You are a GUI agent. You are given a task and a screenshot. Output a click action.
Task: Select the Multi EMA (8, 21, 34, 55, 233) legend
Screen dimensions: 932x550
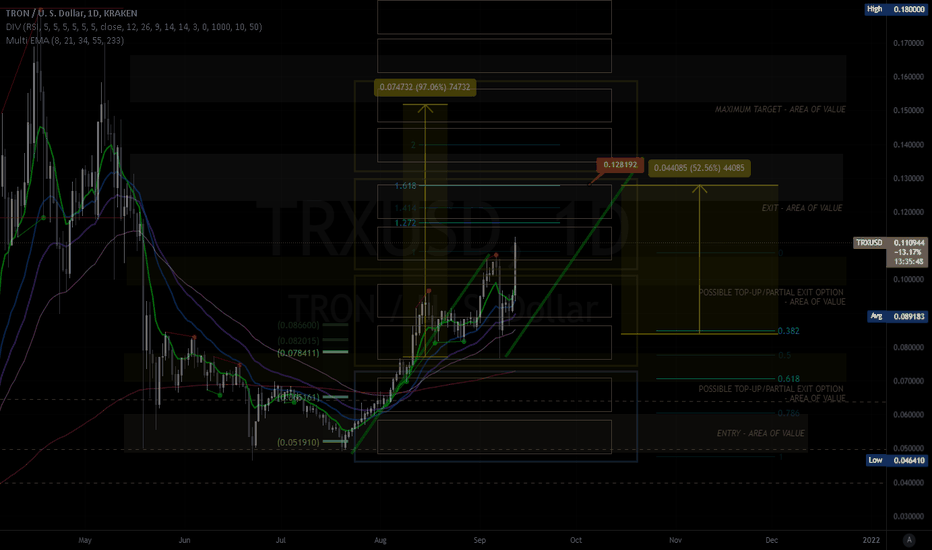[x=65, y=40]
